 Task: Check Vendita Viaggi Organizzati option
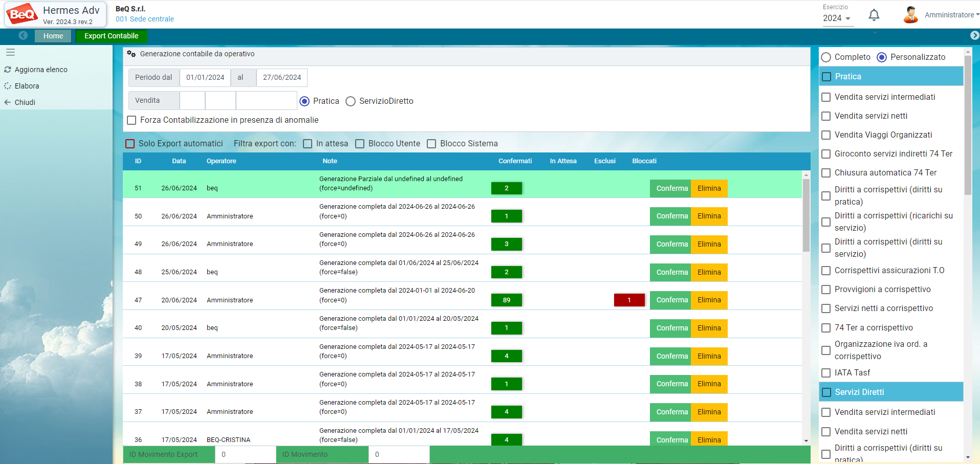(825, 135)
